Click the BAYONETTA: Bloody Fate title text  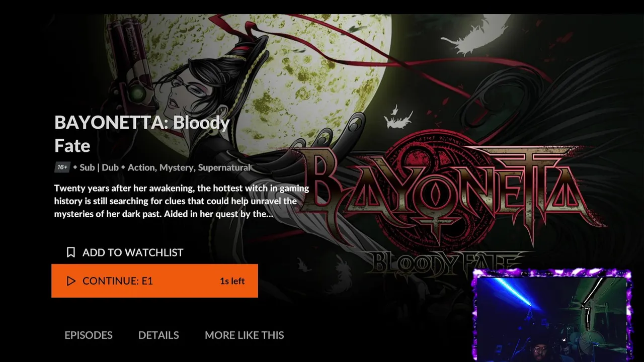[x=142, y=134]
